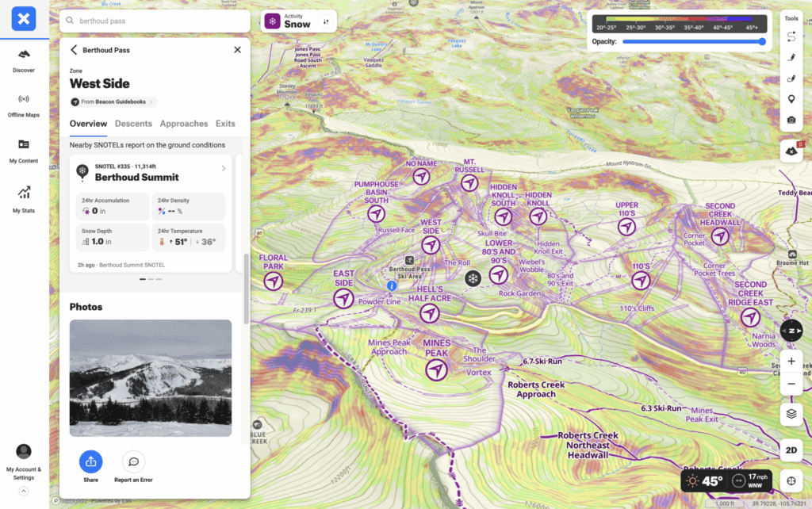Click the SNOTEL snowflake map marker
This screenshot has width=812, height=509.
click(473, 278)
